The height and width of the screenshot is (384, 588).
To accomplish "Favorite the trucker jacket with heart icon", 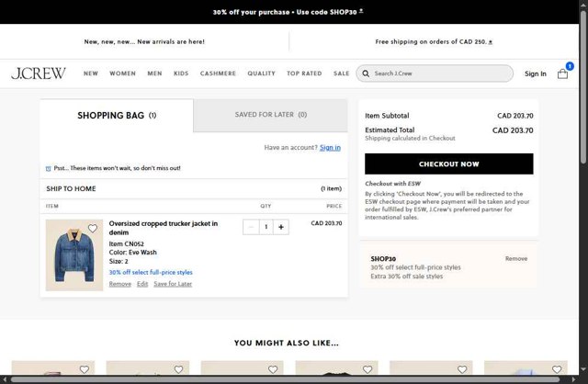I will (x=93, y=228).
